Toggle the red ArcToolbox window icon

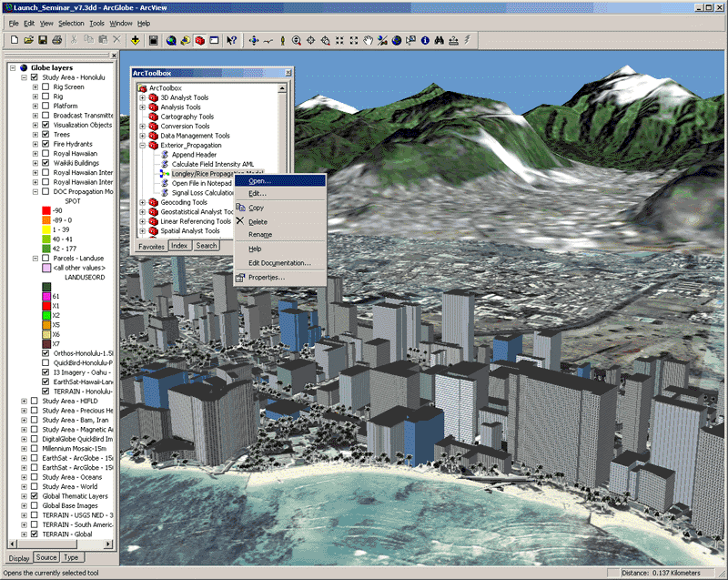click(199, 40)
